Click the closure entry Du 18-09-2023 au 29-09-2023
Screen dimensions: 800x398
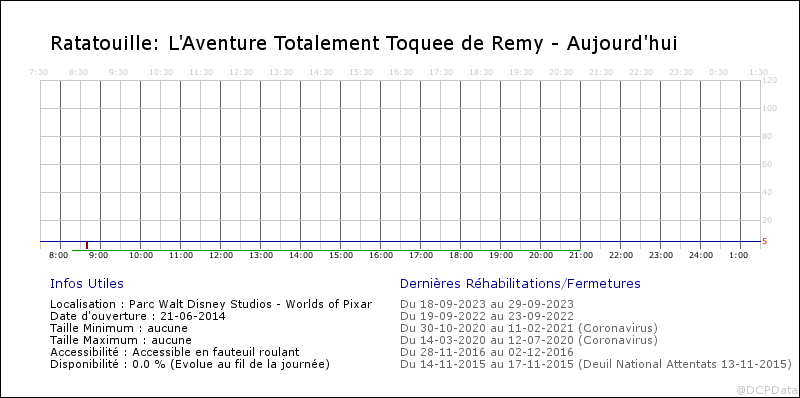487,304
